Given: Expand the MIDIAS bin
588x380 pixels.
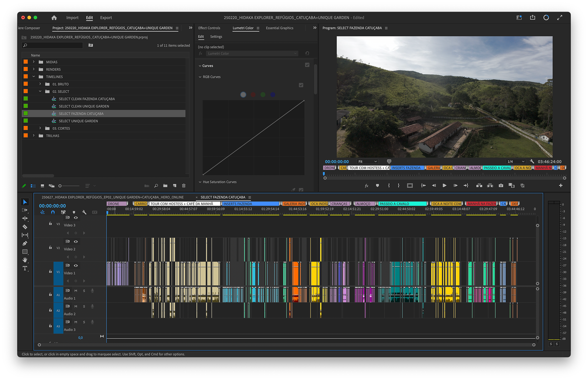Looking at the screenshot, I should pos(34,62).
